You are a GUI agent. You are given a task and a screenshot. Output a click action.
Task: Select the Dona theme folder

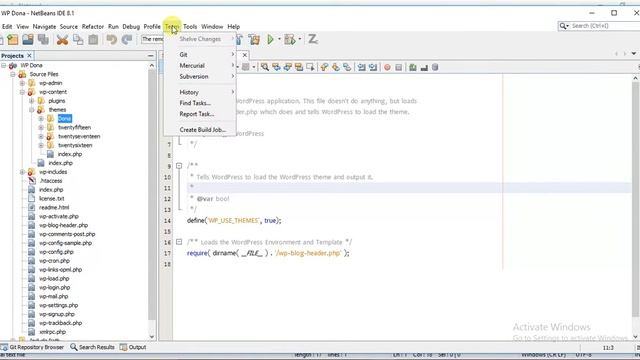[x=64, y=118]
